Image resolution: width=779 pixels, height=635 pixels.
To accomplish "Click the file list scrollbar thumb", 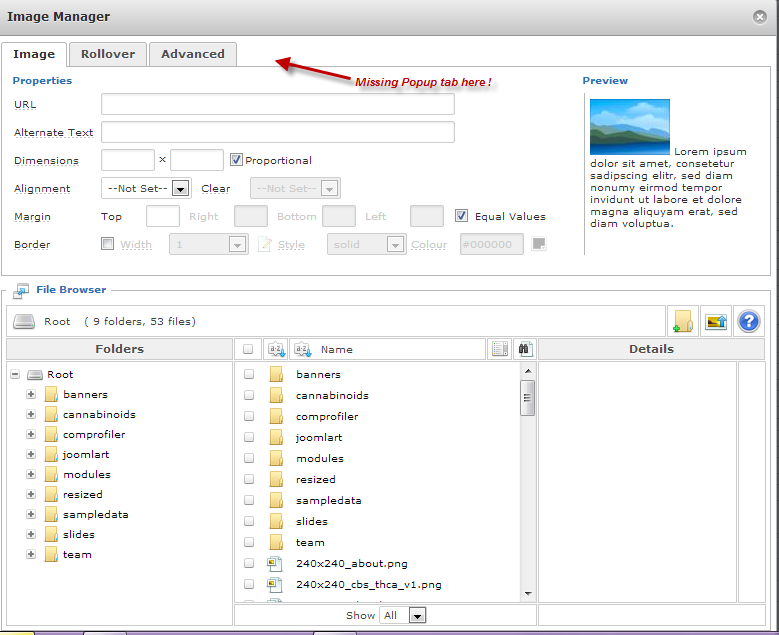I will coord(527,397).
